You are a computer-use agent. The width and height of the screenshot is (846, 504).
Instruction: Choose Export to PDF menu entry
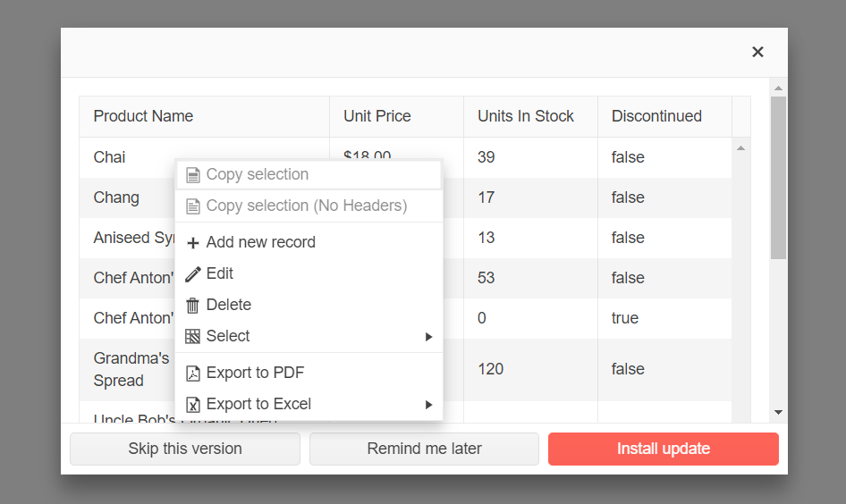(255, 374)
